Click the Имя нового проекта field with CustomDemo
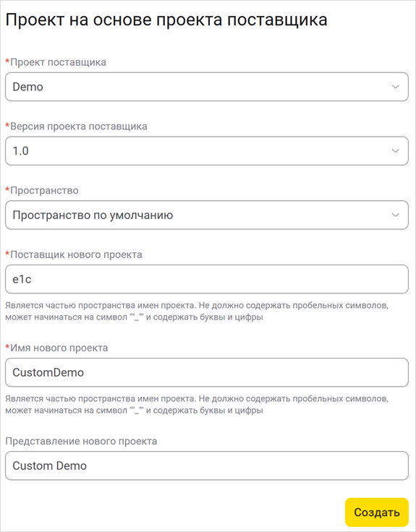416x532 pixels. [207, 372]
